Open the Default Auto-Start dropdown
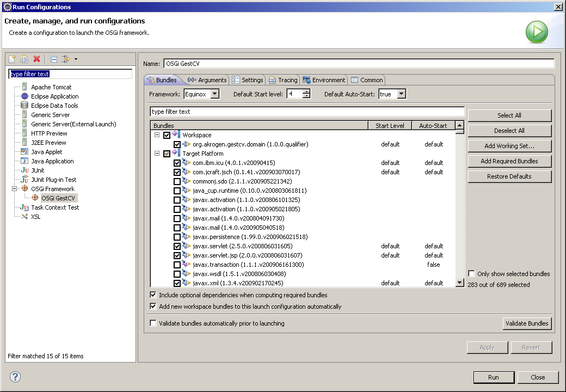The width and height of the screenshot is (566, 392). (x=401, y=94)
